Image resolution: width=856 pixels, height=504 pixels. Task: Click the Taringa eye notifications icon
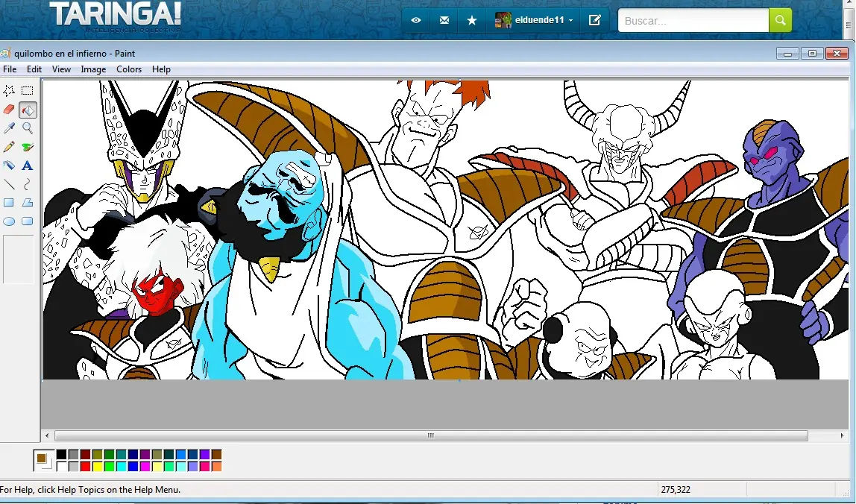416,20
